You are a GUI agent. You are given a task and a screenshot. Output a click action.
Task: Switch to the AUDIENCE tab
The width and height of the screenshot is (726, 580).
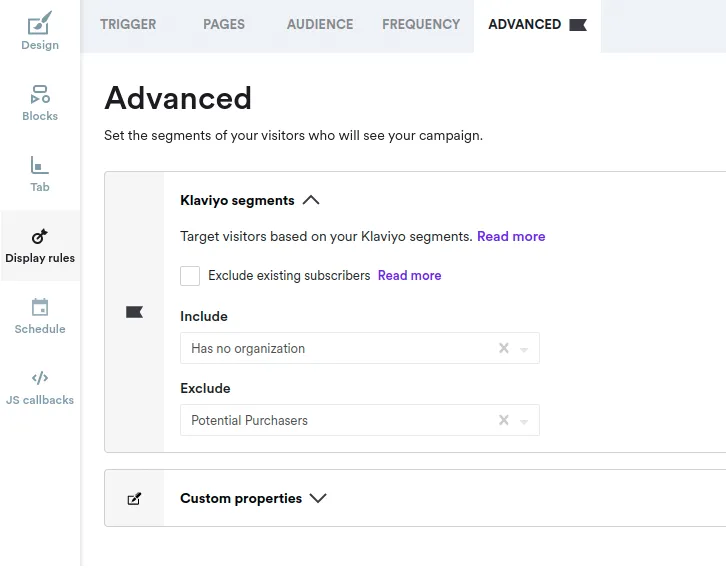(320, 24)
